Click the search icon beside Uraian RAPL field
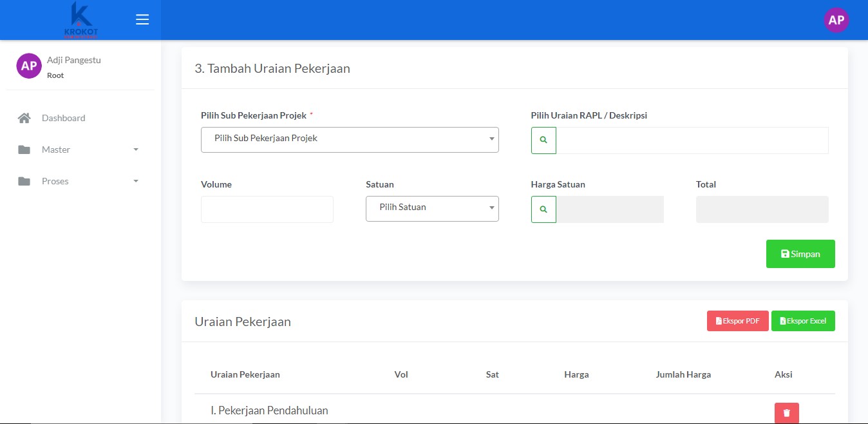The width and height of the screenshot is (868, 424). [543, 140]
